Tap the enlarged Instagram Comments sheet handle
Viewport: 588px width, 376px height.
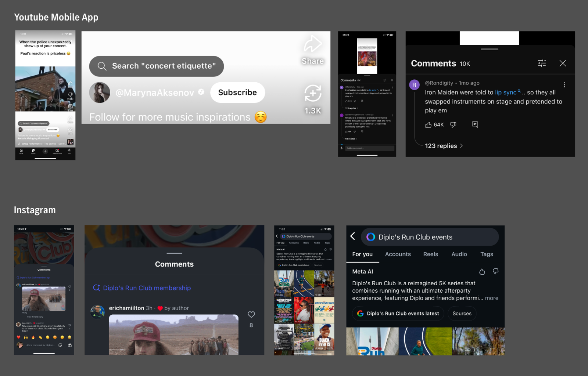point(174,253)
